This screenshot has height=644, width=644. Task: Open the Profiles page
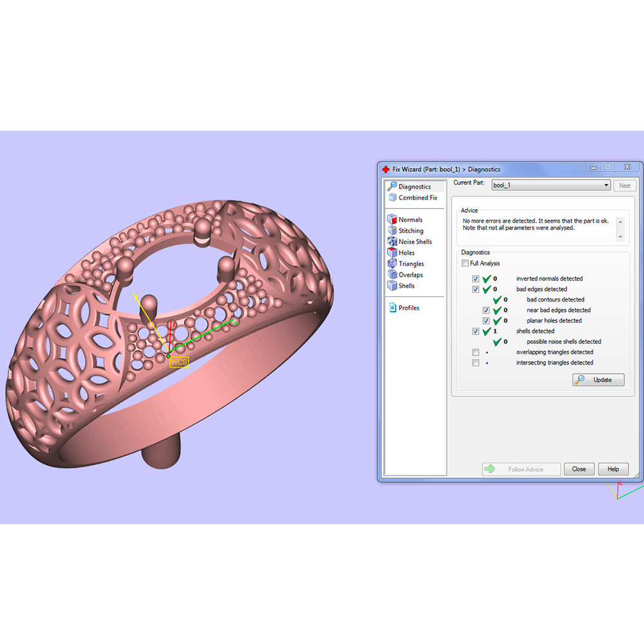408,308
